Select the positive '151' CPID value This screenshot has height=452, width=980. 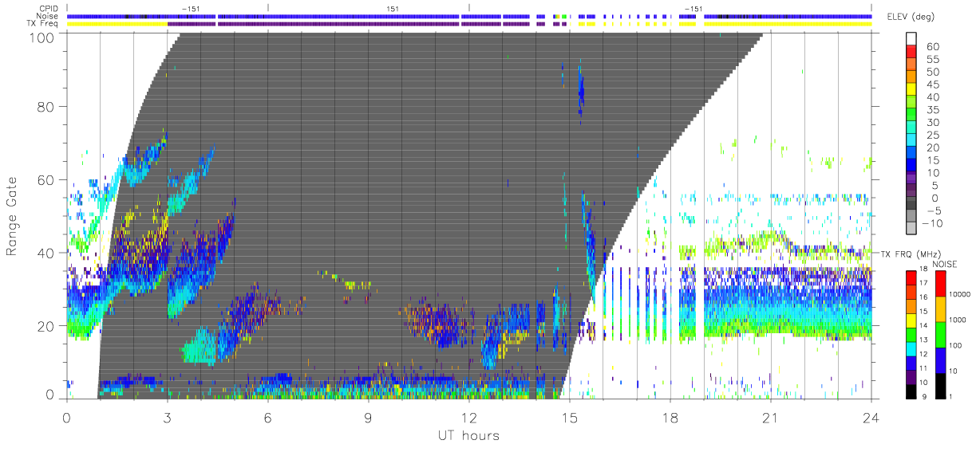coord(393,9)
